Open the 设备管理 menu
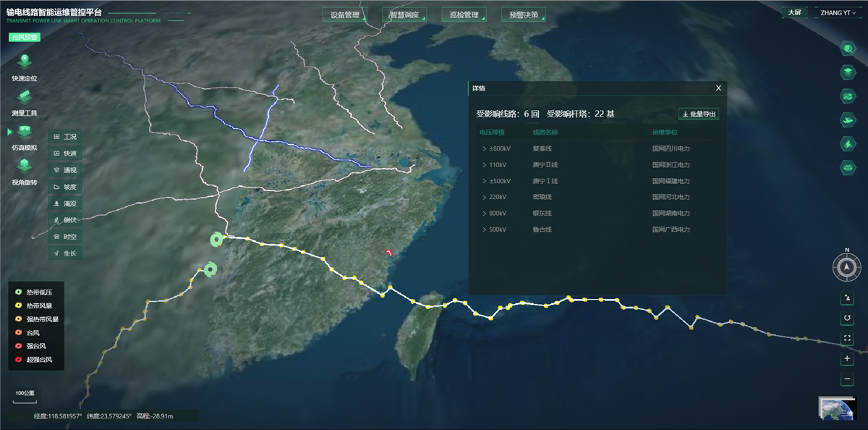The height and width of the screenshot is (430, 868). [x=344, y=14]
